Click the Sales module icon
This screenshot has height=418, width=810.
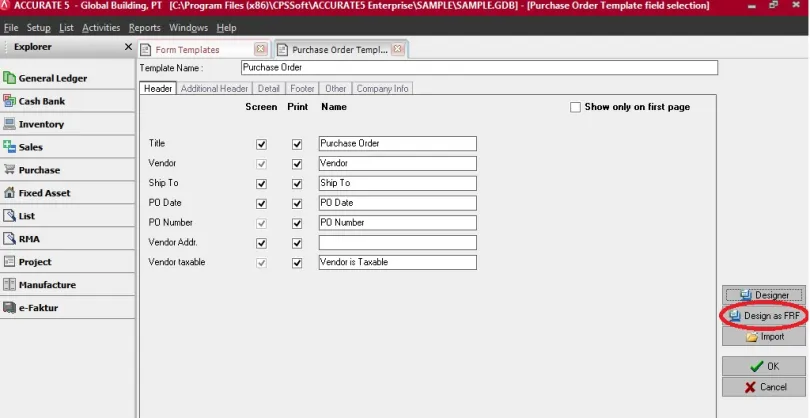[x=10, y=147]
